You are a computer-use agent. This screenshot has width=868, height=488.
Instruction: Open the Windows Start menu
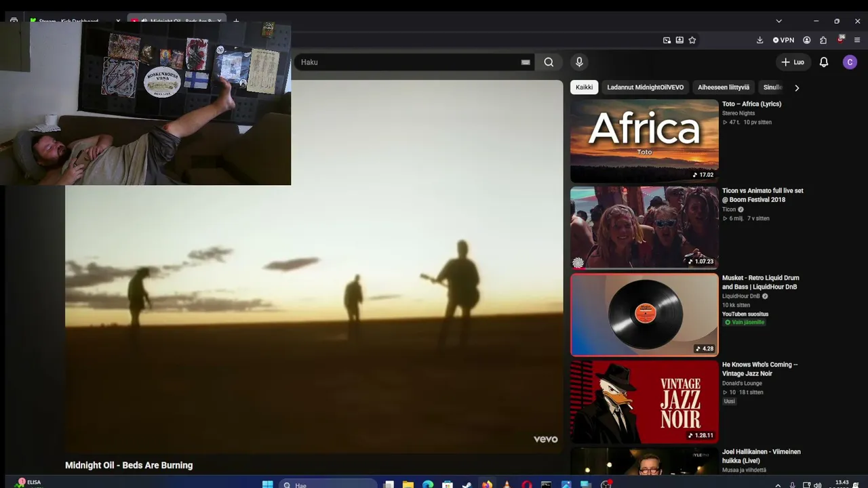click(x=268, y=485)
